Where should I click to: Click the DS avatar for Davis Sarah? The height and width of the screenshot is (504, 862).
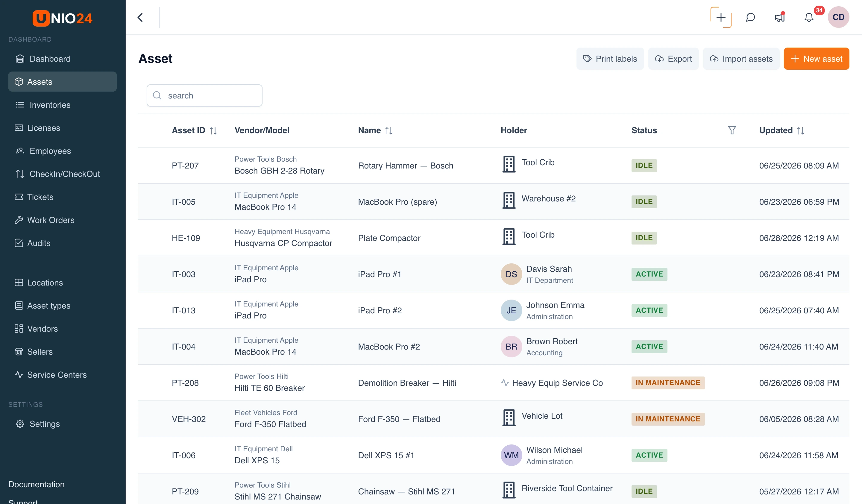(511, 274)
